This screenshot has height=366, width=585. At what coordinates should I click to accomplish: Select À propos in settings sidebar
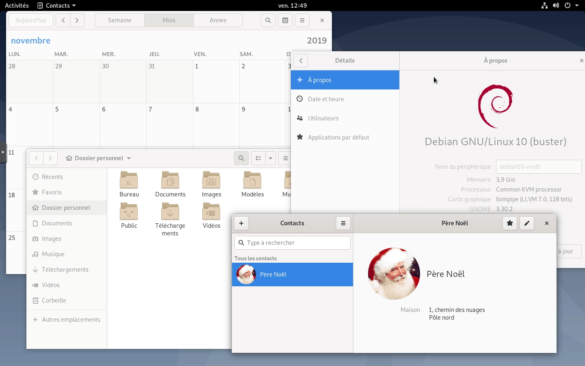pyautogui.click(x=345, y=80)
